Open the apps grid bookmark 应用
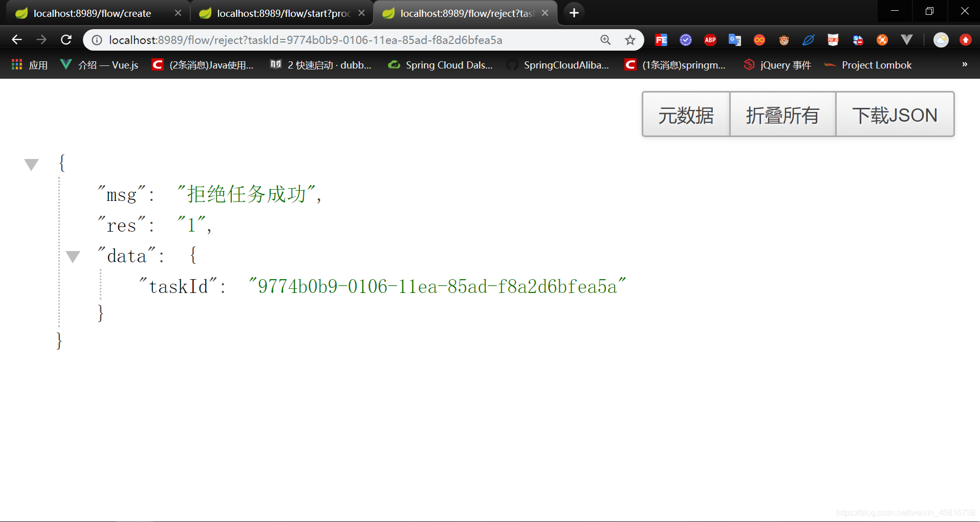Image resolution: width=980 pixels, height=522 pixels. [x=30, y=65]
